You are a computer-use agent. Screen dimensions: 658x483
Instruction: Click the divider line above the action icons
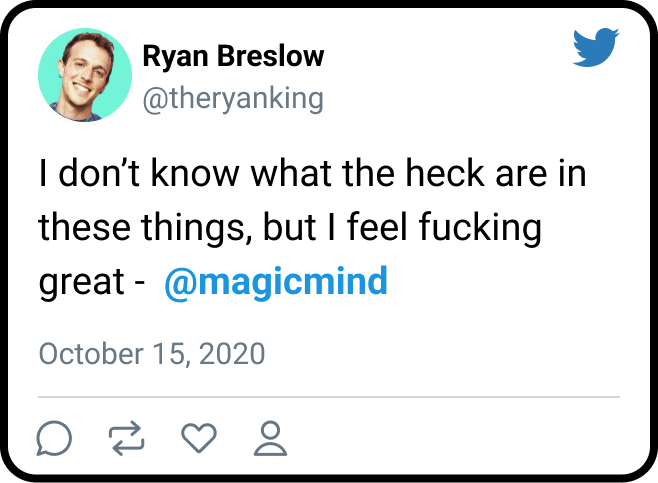(x=329, y=398)
